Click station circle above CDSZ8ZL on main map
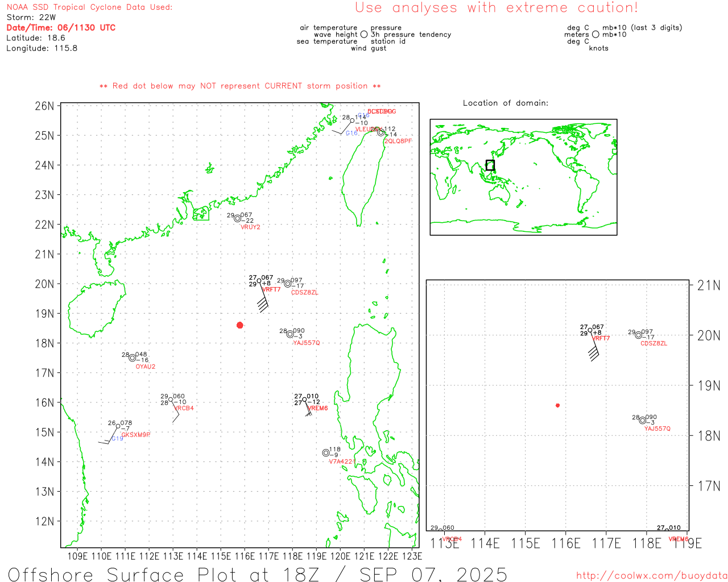Image resolution: width=728 pixels, height=582 pixels. pos(288,284)
